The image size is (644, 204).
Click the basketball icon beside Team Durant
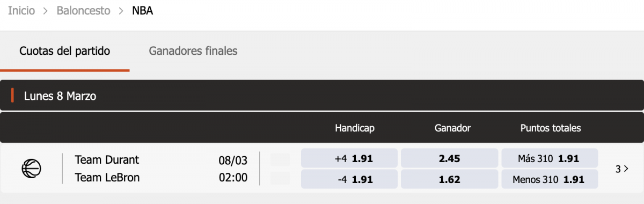click(x=31, y=169)
